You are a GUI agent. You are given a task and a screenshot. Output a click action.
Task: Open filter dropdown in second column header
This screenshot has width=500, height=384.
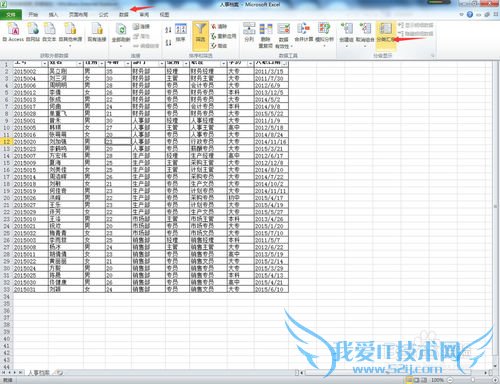click(79, 64)
